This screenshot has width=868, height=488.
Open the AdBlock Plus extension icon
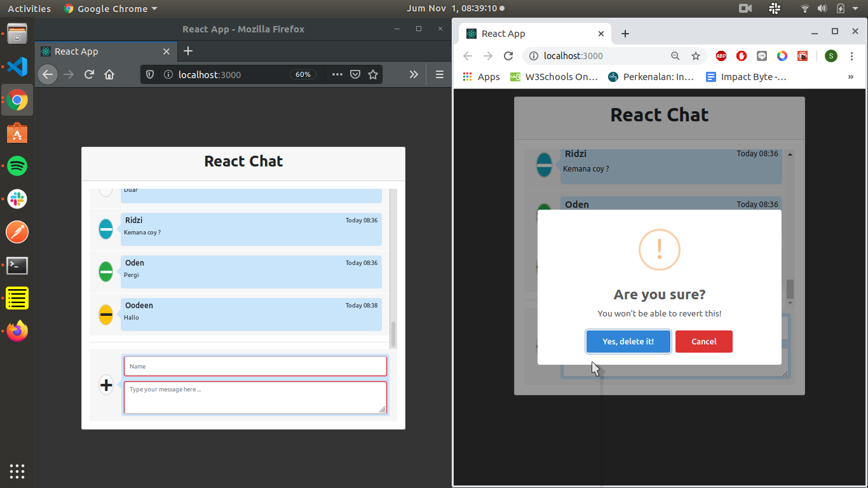(x=721, y=56)
